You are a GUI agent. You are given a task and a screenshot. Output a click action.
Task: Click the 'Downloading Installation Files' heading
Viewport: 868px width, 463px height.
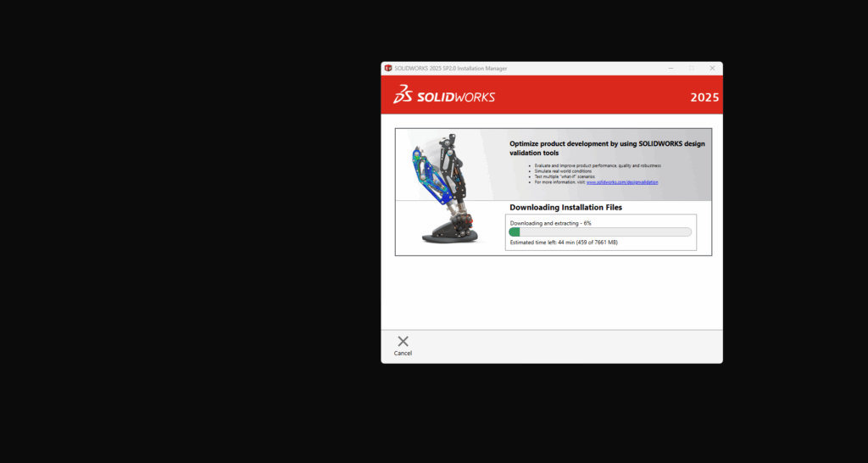tap(565, 207)
